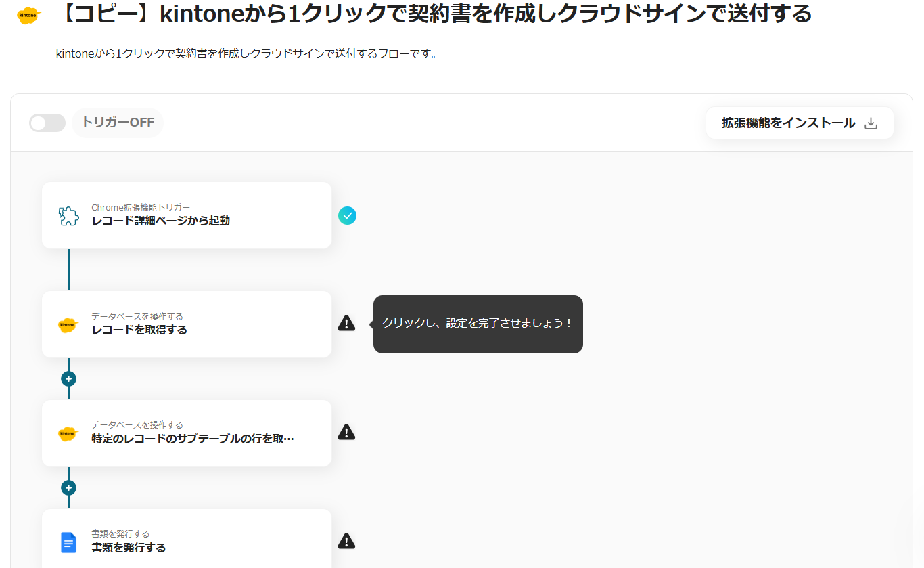Click the kintone logo beside the flow title

pyautogui.click(x=28, y=14)
